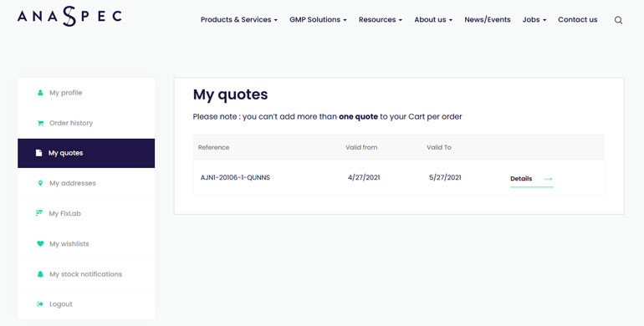Open the About us dropdown
Screen dimensions: 644x326
pyautogui.click(x=433, y=20)
